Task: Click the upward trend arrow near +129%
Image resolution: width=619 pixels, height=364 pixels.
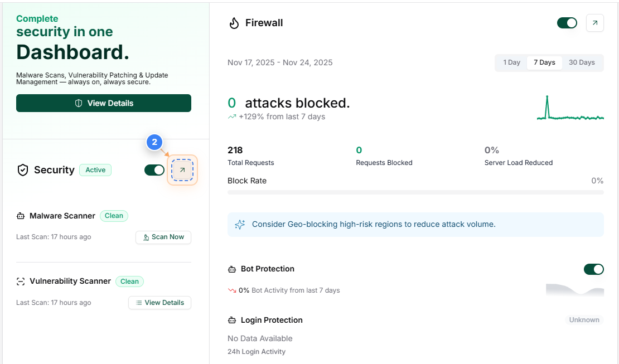Action: point(232,117)
